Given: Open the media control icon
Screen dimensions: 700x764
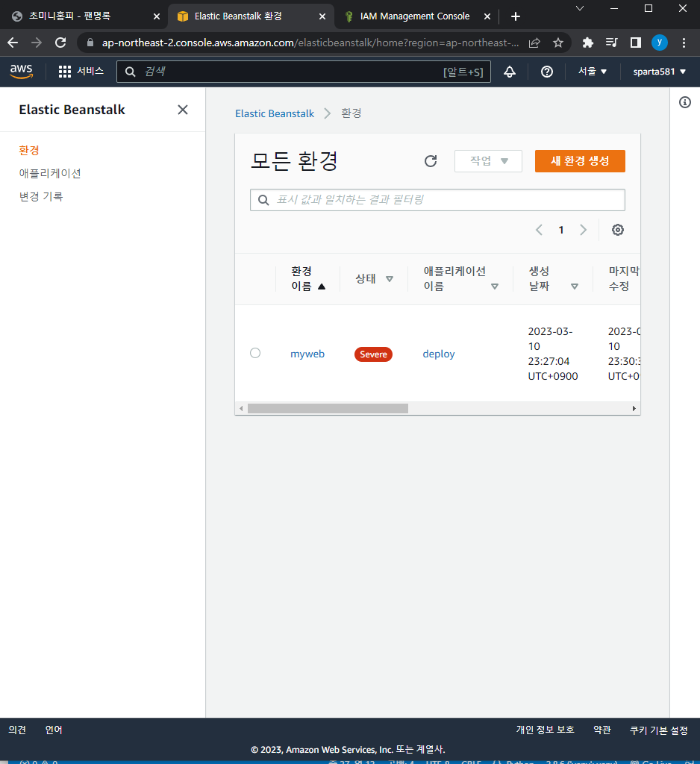Looking at the screenshot, I should click(611, 43).
